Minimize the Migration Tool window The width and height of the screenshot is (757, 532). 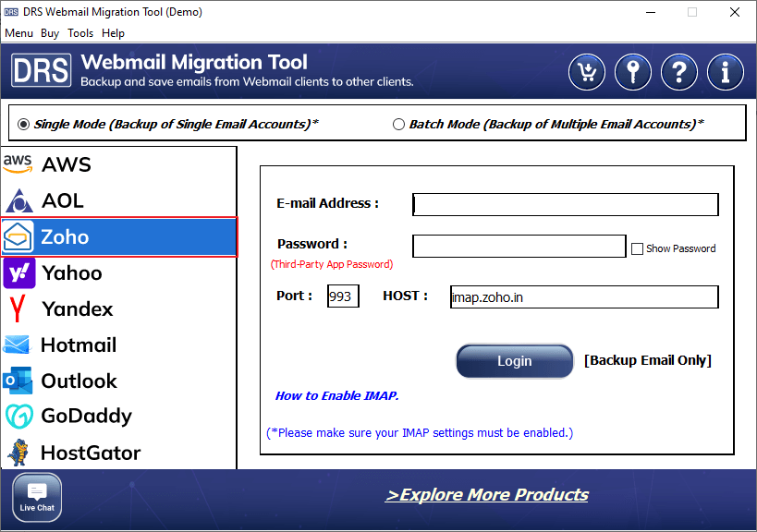[x=651, y=12]
